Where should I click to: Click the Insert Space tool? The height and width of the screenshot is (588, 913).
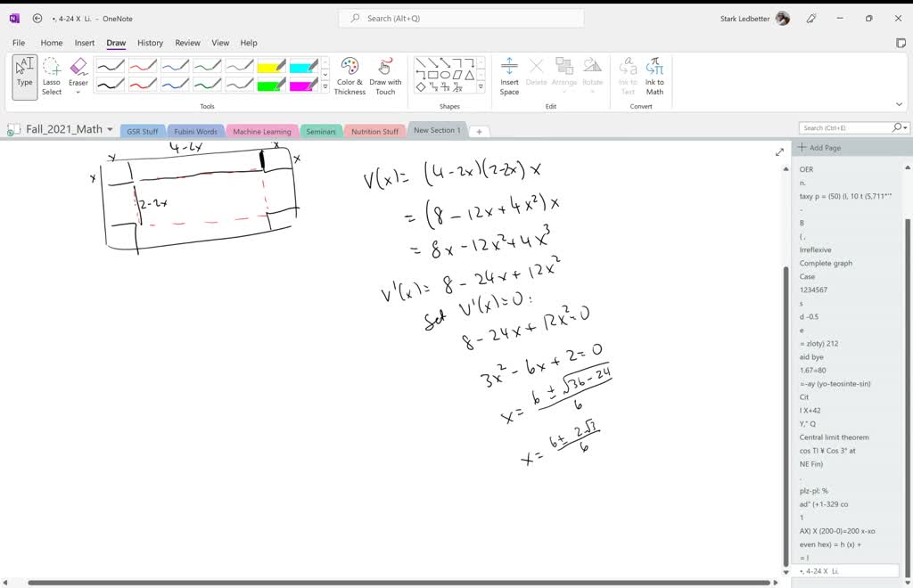pyautogui.click(x=509, y=75)
